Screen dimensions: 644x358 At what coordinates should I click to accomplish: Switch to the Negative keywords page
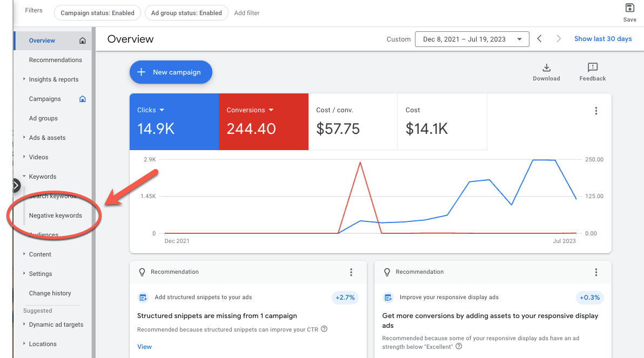pos(55,215)
